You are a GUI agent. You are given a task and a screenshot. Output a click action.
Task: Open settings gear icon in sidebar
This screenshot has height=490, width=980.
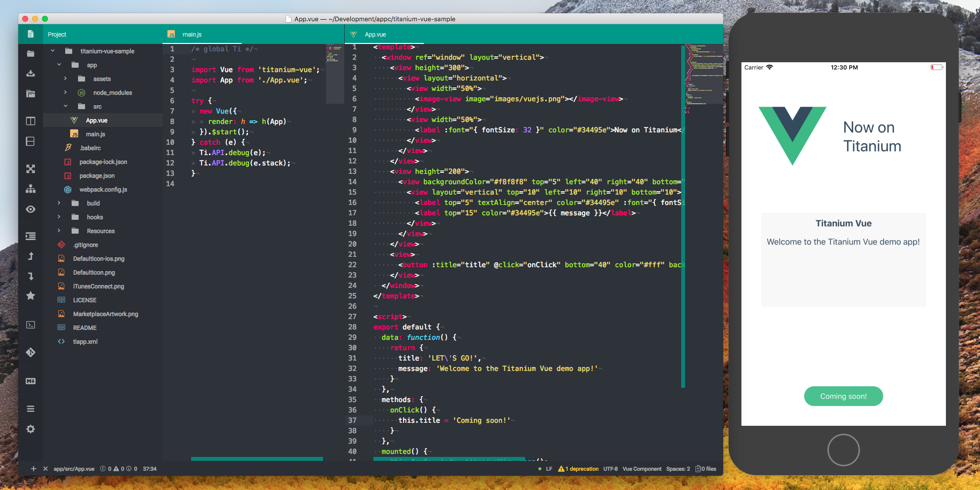31,429
